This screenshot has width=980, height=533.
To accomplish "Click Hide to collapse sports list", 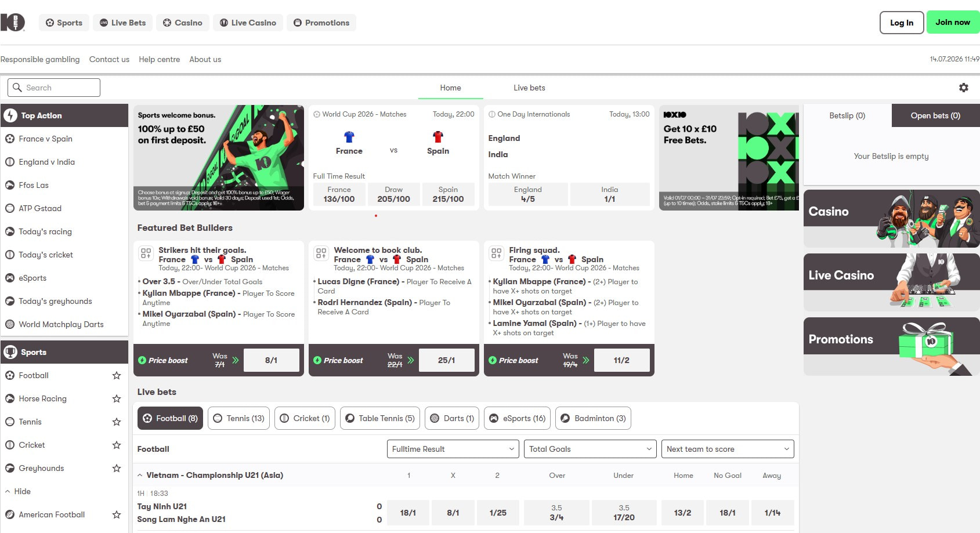I will coord(22,491).
